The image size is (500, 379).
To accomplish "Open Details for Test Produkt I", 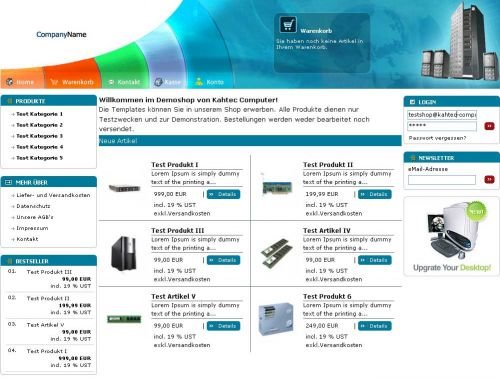I will tap(223, 194).
